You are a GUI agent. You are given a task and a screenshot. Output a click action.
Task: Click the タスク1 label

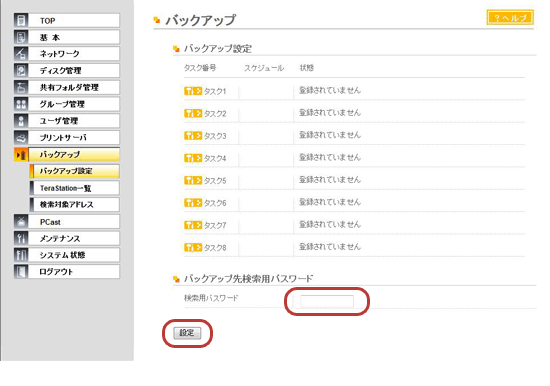pos(215,92)
